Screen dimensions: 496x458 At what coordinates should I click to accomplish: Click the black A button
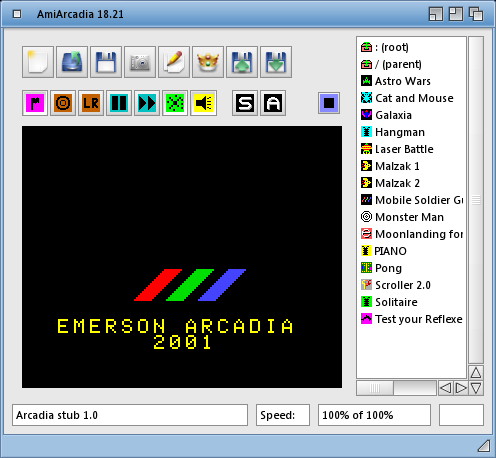tap(273, 103)
